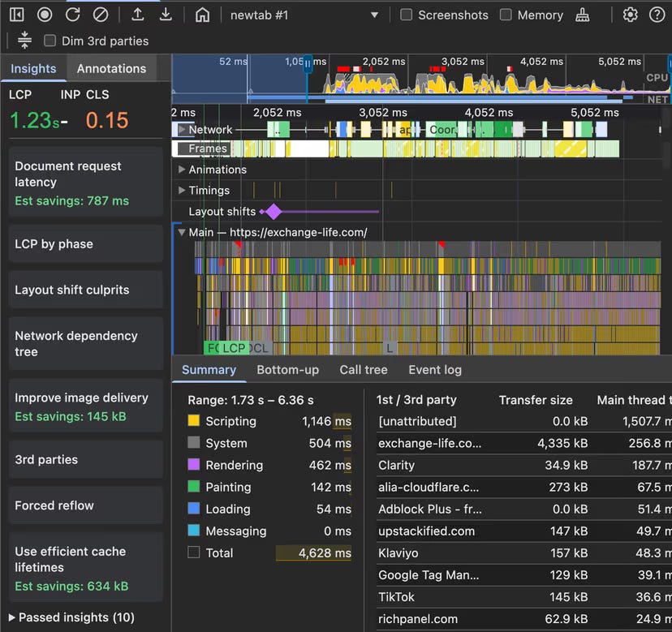Click the Download trace profile icon
Screen dimensions: 672x632
coord(166,15)
